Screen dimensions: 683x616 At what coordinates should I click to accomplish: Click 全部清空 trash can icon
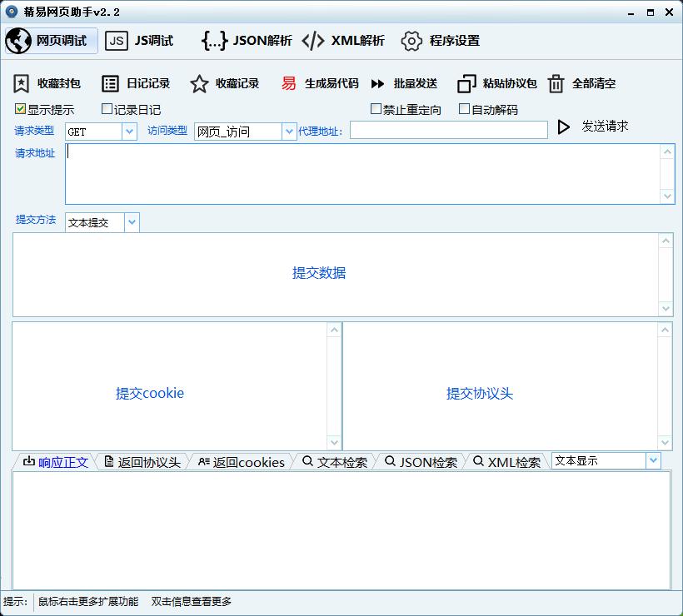tap(556, 83)
